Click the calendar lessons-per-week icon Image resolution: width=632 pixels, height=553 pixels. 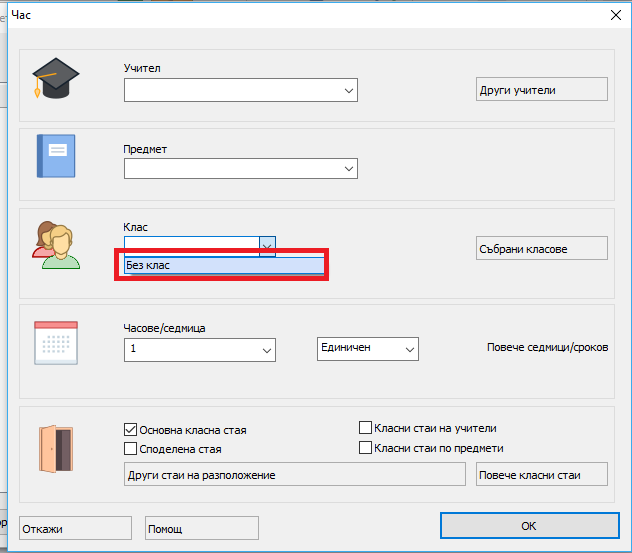55,345
